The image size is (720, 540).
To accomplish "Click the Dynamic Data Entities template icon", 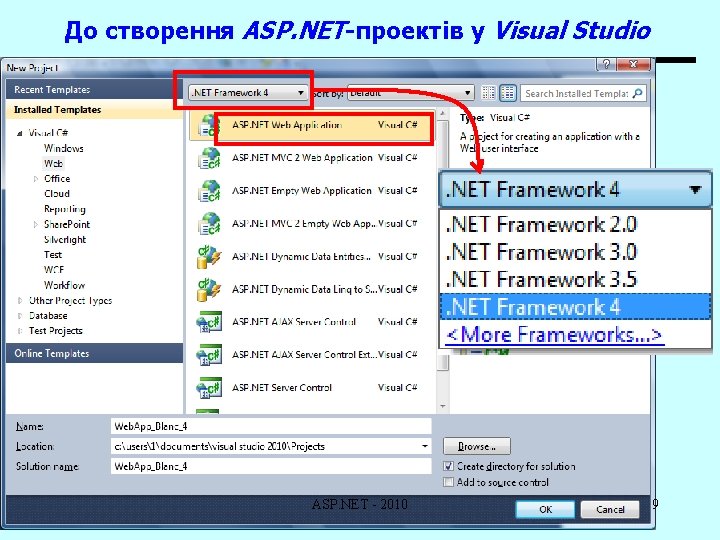I will [x=209, y=257].
